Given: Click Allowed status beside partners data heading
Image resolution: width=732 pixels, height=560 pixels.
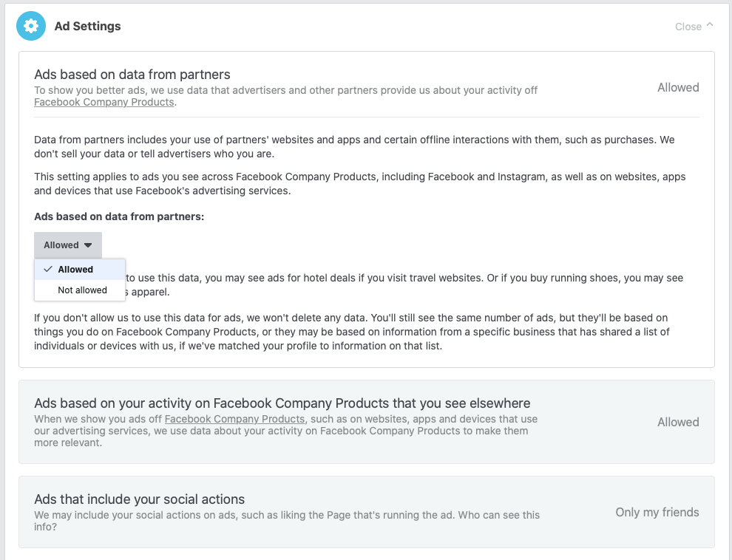Looking at the screenshot, I should (678, 87).
